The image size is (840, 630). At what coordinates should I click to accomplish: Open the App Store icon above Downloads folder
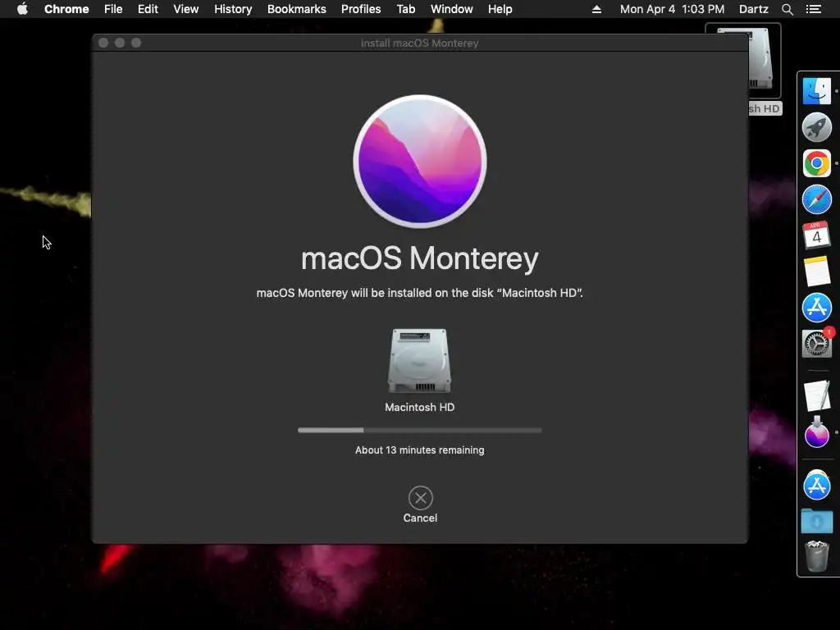click(x=816, y=485)
